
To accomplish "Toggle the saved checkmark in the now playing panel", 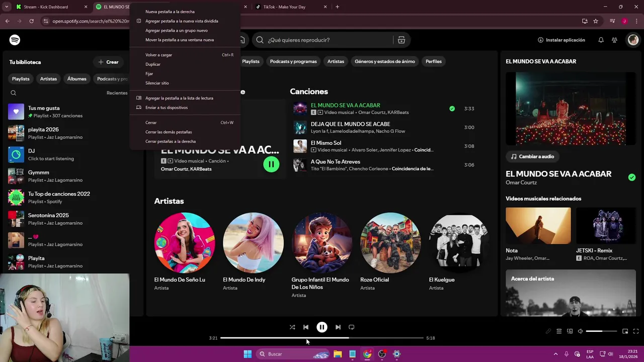I will (632, 177).
